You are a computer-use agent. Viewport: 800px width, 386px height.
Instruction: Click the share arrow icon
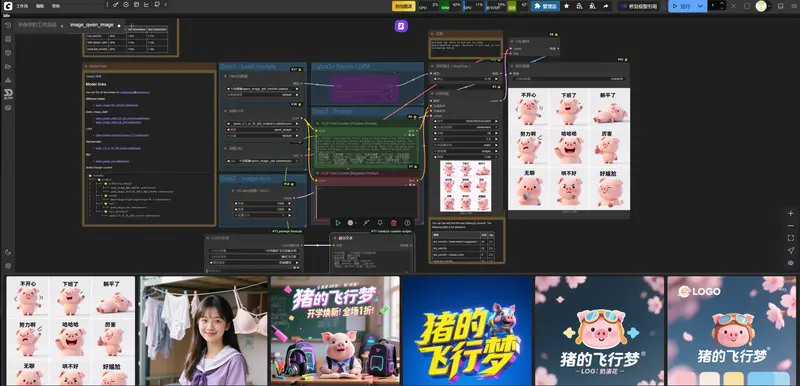point(606,6)
